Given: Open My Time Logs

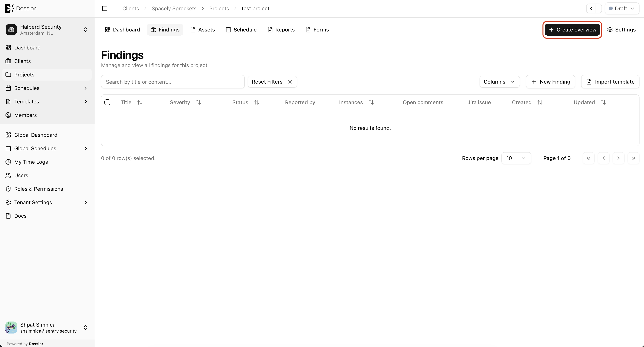Looking at the screenshot, I should 47,162.
